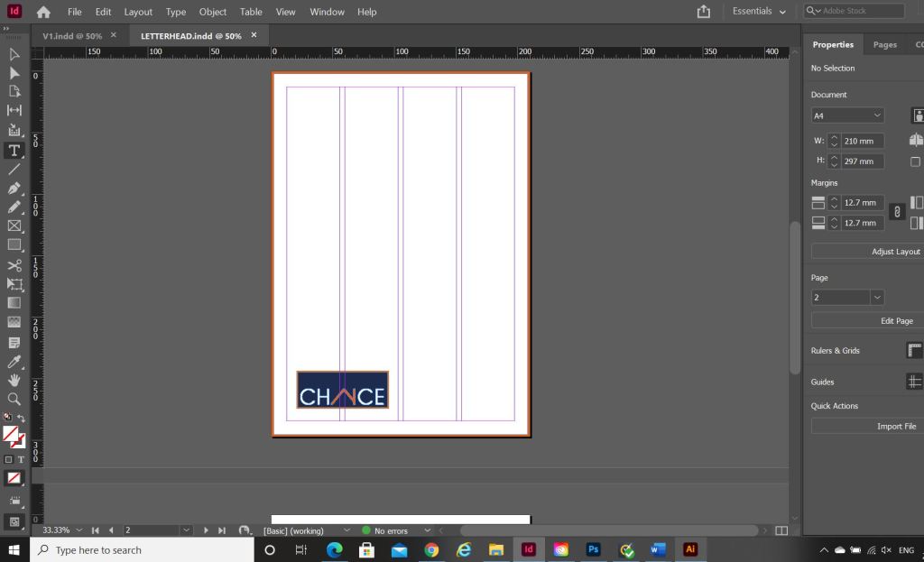Switch to the V1.indd document tab

pyautogui.click(x=72, y=36)
